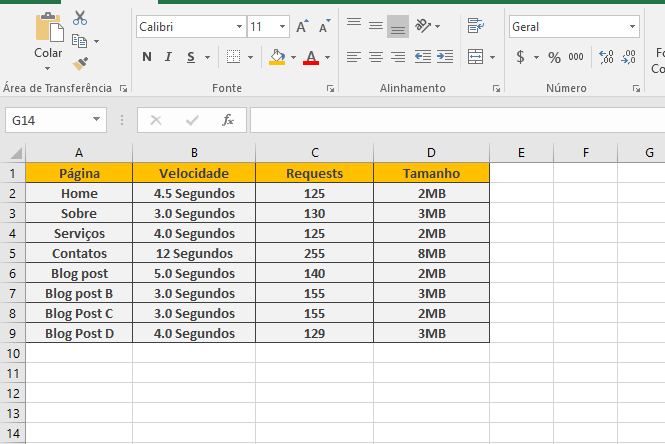Expand underline style dropdown arrow

[x=207, y=57]
